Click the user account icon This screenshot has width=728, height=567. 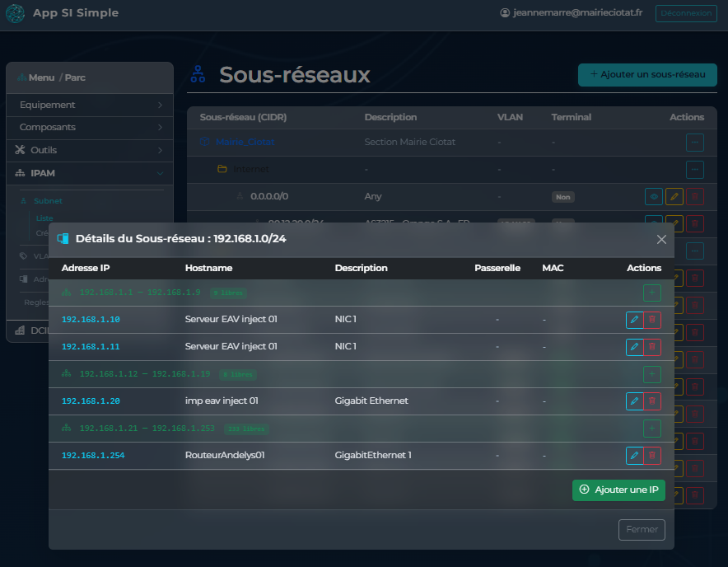pyautogui.click(x=505, y=13)
